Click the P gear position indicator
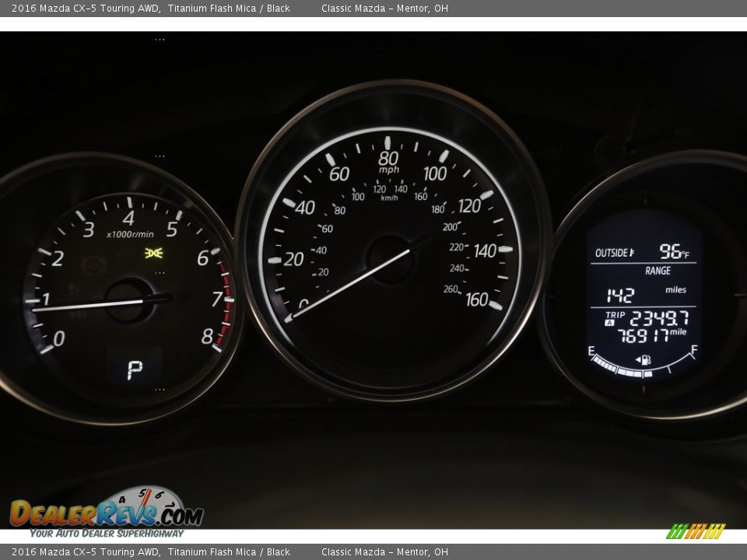The height and width of the screenshot is (560, 747). pyautogui.click(x=135, y=370)
